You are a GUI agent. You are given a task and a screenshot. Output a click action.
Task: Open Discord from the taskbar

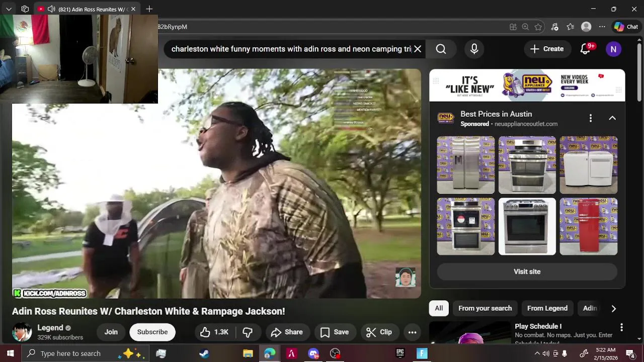click(x=313, y=353)
